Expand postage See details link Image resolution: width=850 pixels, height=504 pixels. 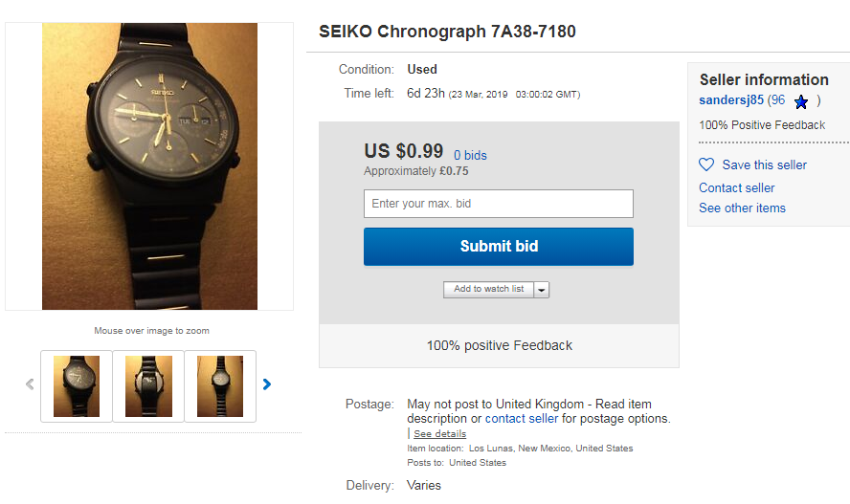(x=439, y=434)
